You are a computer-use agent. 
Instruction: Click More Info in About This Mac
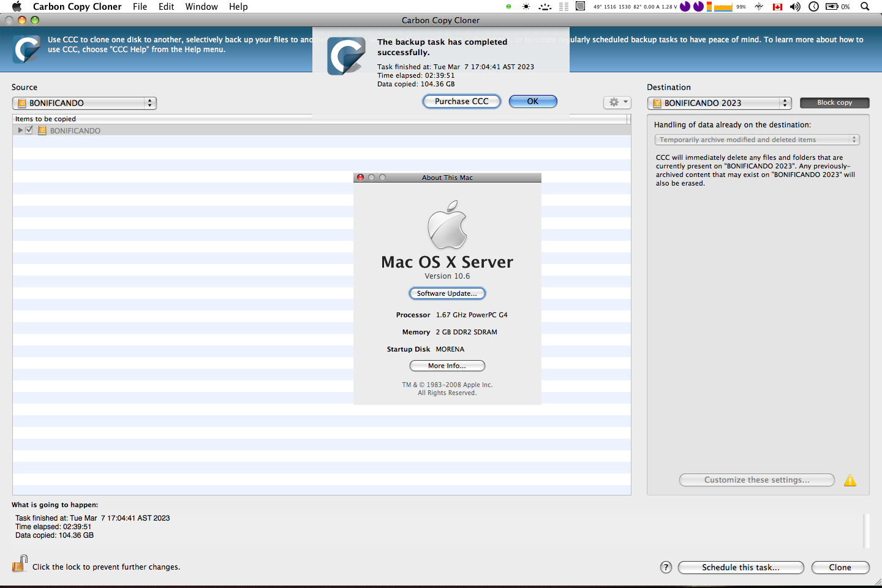point(447,366)
